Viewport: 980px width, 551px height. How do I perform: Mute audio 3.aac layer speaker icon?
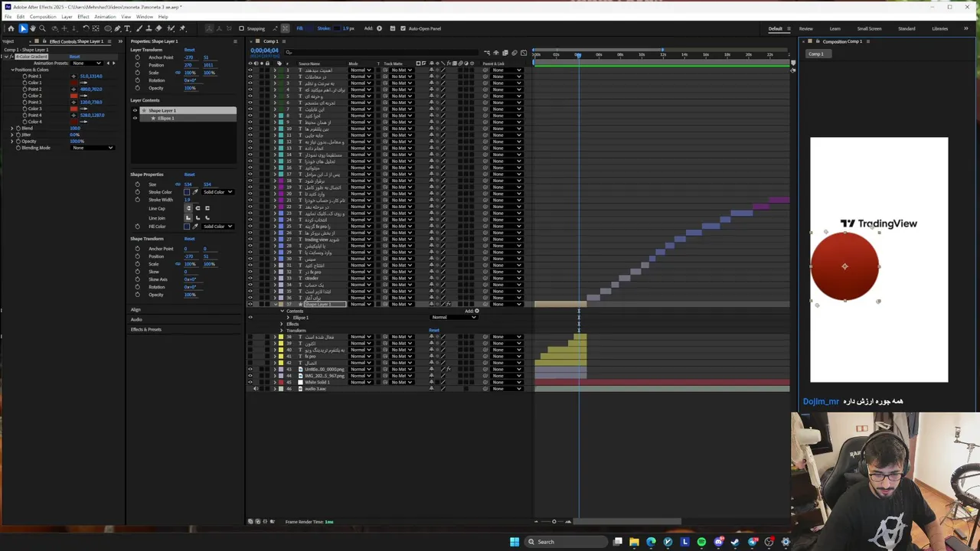(x=256, y=389)
